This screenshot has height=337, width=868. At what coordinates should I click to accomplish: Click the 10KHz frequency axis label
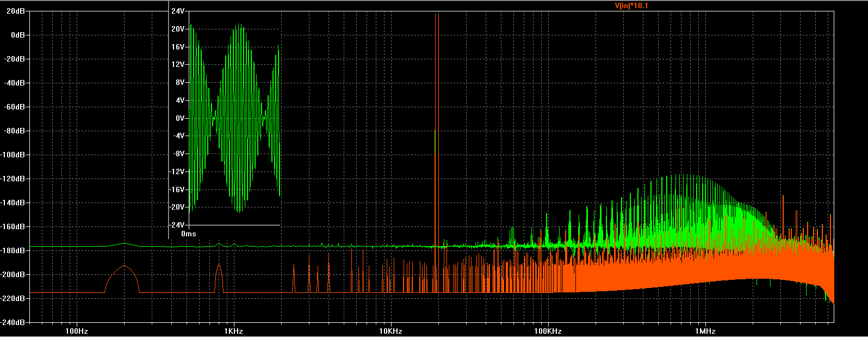pos(390,331)
